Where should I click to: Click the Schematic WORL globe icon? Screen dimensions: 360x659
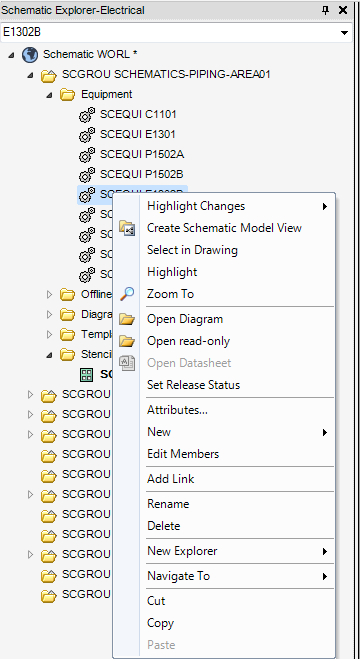(29, 55)
